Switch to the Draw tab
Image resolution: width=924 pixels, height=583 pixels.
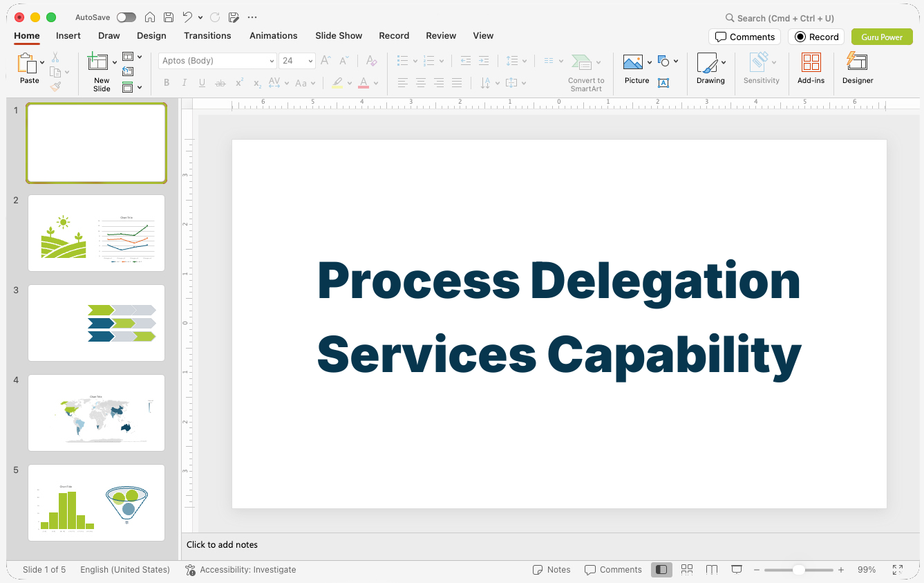109,36
